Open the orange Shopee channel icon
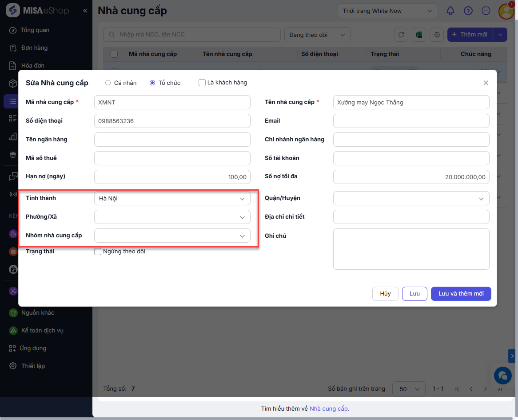The width and height of the screenshot is (518, 420). [13, 252]
